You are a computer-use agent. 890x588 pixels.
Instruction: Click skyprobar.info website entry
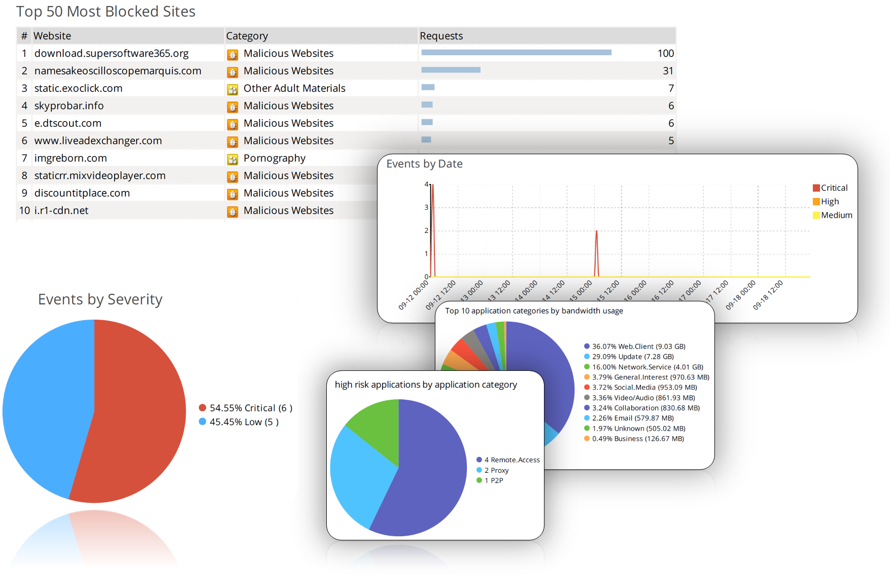click(69, 106)
